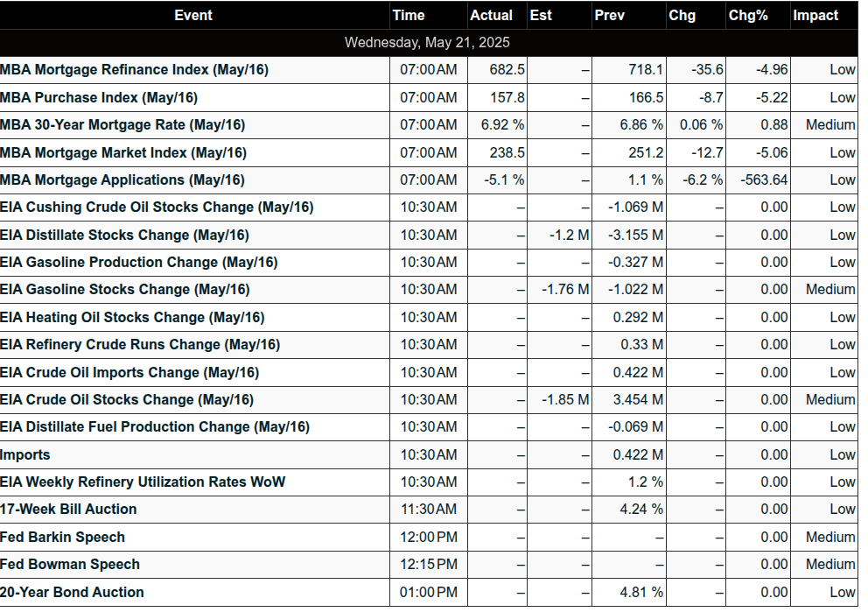Select the Fed Barkin Speech event
868x612 pixels.
coord(62,538)
